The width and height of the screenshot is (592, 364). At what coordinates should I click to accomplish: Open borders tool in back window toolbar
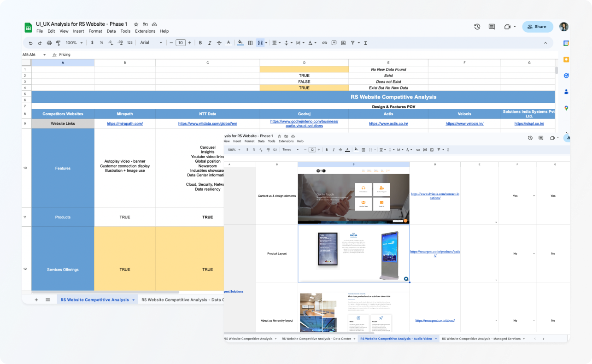pos(250,43)
